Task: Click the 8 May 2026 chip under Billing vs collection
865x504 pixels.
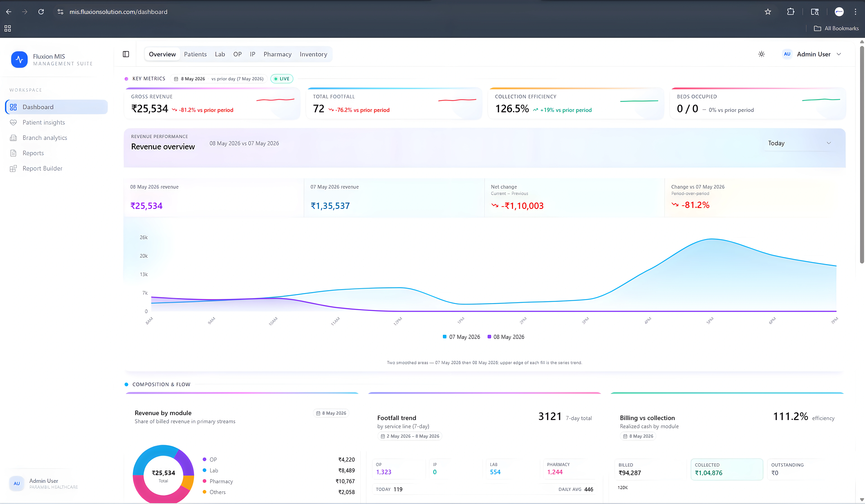Action: tap(638, 436)
